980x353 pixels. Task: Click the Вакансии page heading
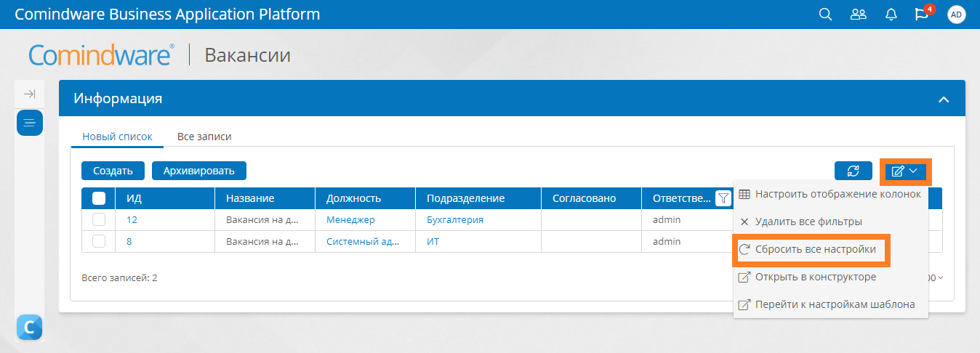tap(248, 55)
